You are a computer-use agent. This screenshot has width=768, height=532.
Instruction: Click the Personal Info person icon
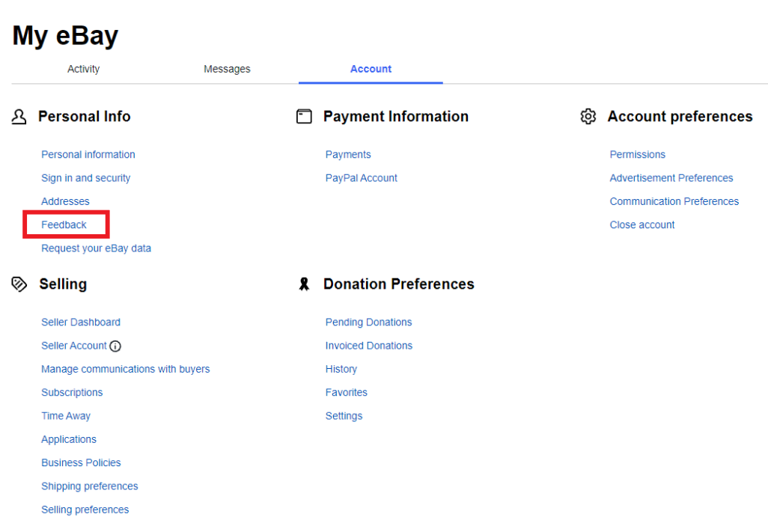tap(19, 117)
